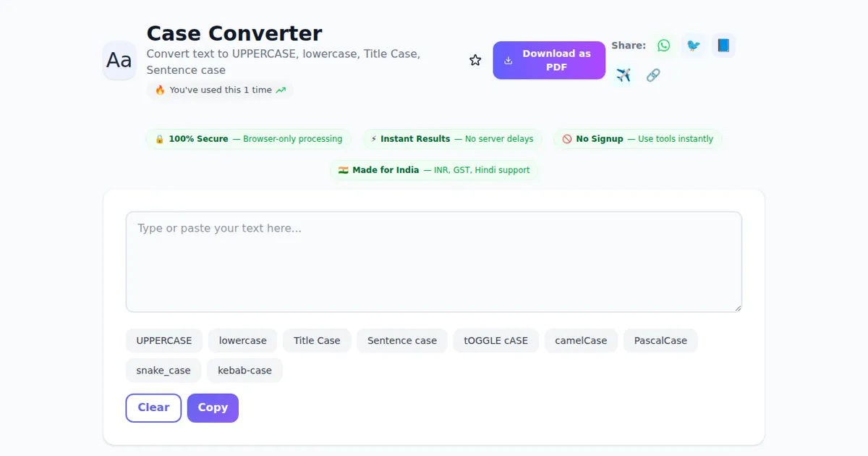The height and width of the screenshot is (456, 868).
Task: Share via Telegram paper plane icon
Action: point(624,75)
